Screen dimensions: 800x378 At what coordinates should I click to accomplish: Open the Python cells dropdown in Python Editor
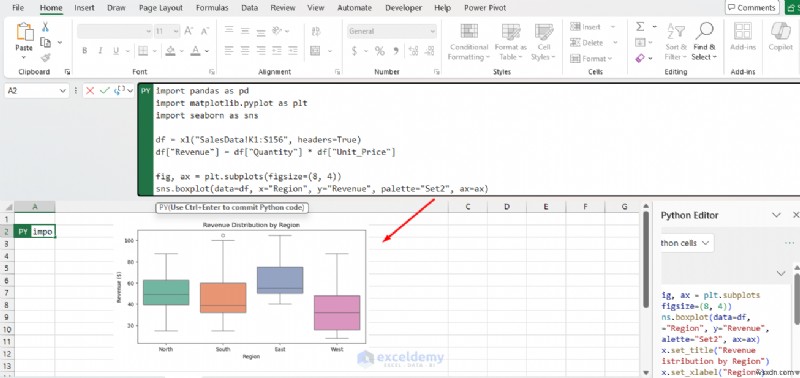click(687, 243)
